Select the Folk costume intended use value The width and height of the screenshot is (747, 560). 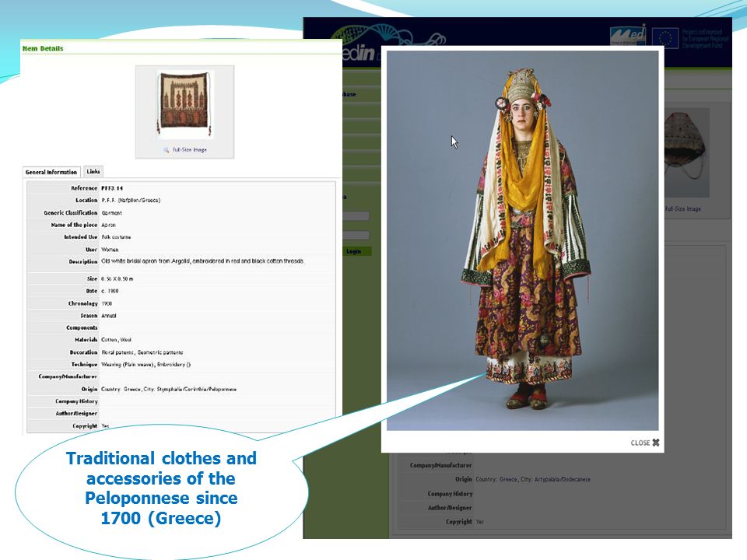pos(116,237)
